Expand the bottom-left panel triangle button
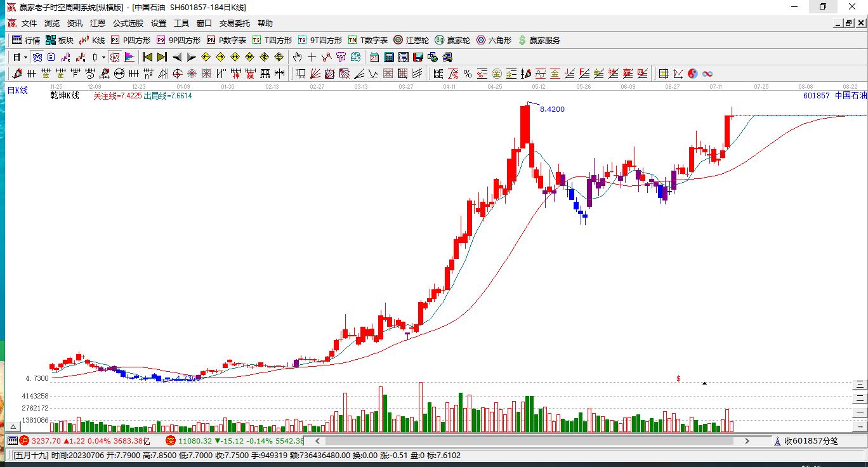Screen dimensions: 868x467 pyautogui.click(x=11, y=426)
